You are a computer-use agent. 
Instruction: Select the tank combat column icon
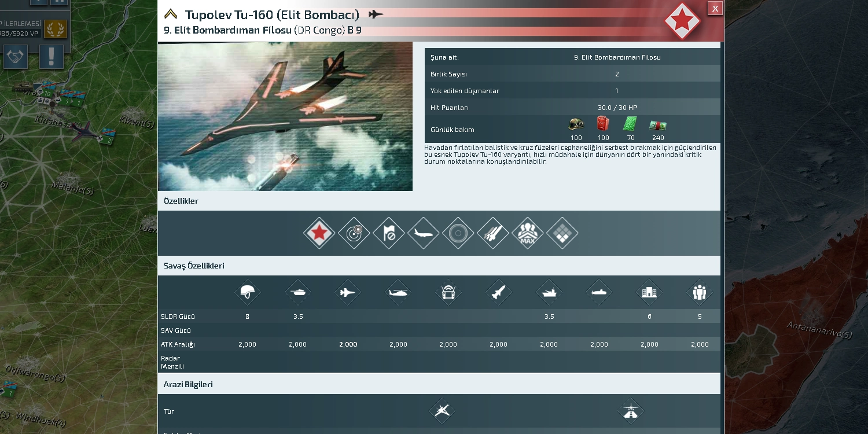[298, 293]
